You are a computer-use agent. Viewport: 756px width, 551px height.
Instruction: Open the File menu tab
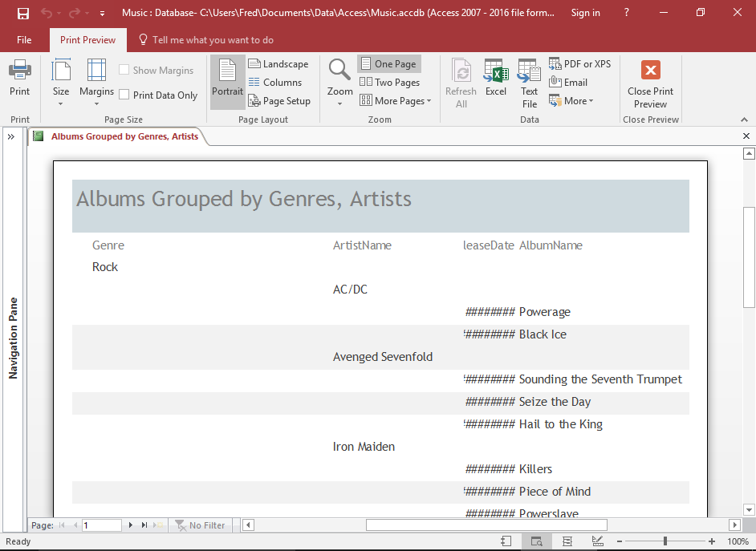click(24, 40)
